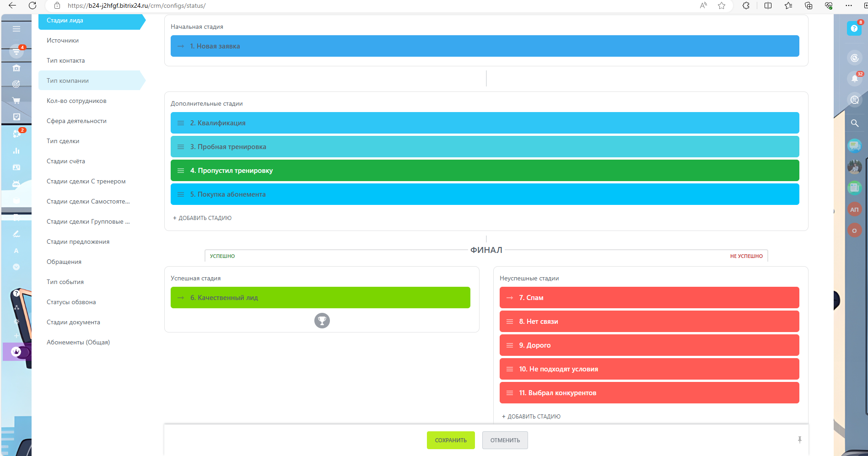The image size is (868, 456).
Task: Click the chat list icon below the bell
Action: click(854, 100)
